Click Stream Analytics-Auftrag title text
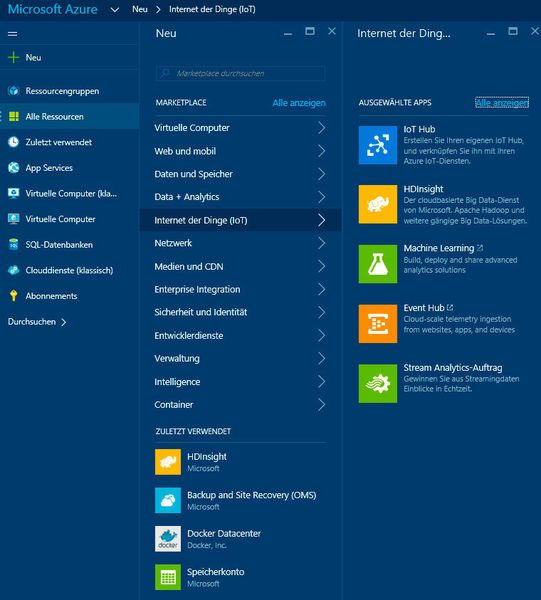 tap(453, 368)
